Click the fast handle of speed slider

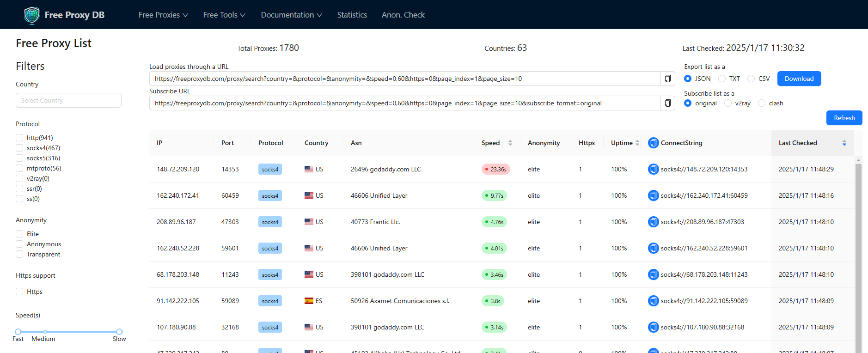click(18, 332)
